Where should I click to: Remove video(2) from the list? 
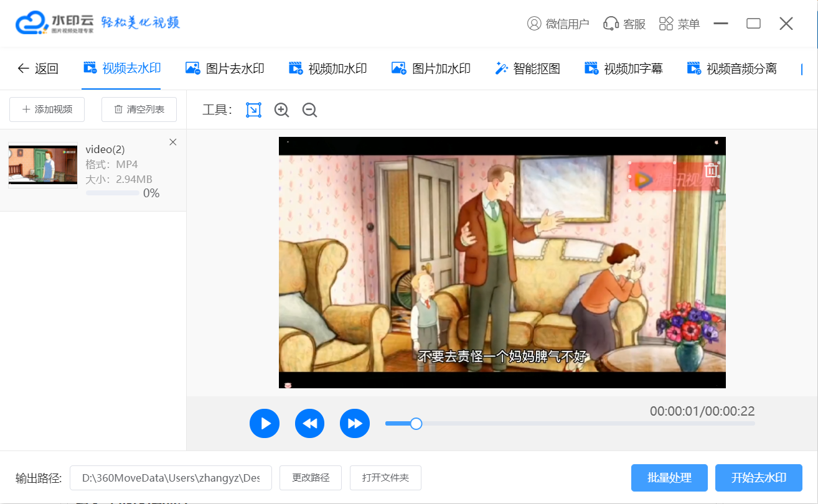[173, 142]
